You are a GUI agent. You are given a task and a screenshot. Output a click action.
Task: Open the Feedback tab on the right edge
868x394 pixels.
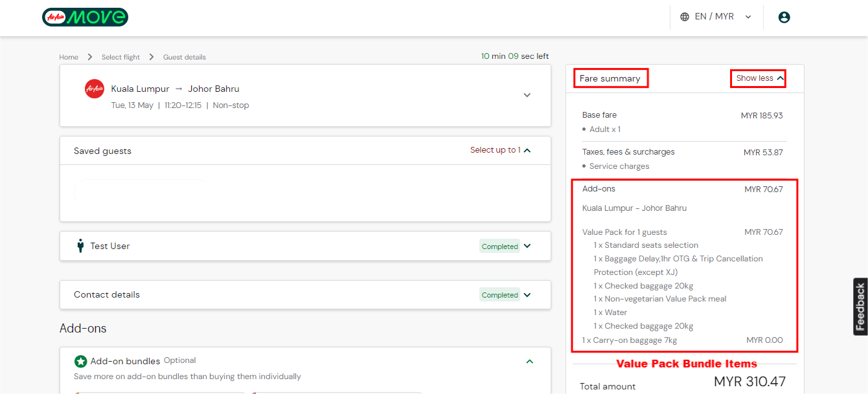tap(860, 306)
